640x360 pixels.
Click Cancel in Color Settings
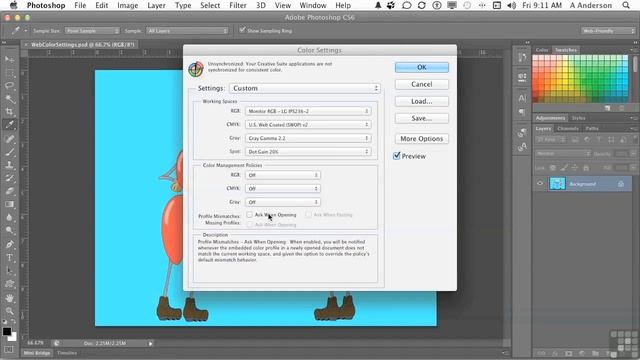click(422, 84)
